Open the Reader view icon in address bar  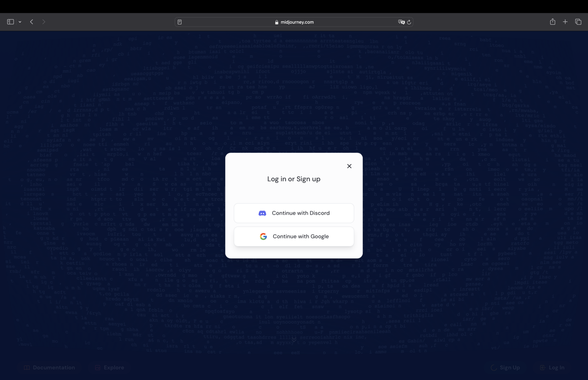(180, 22)
